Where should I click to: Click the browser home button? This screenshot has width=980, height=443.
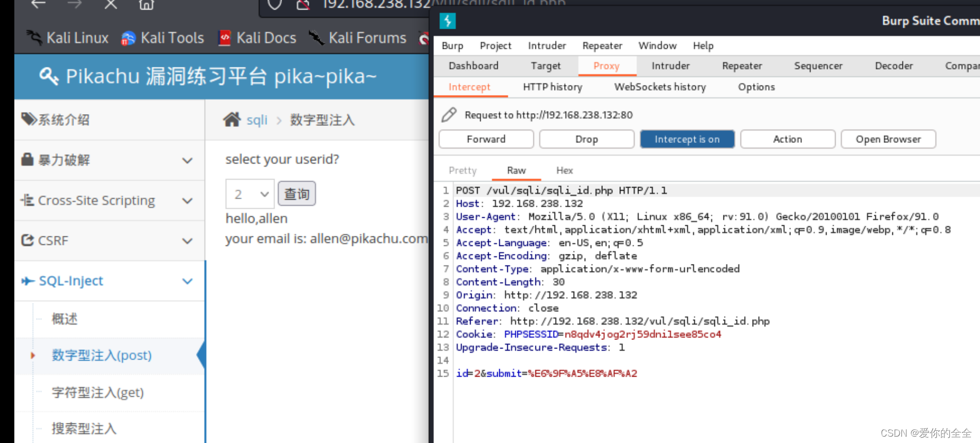tap(146, 4)
